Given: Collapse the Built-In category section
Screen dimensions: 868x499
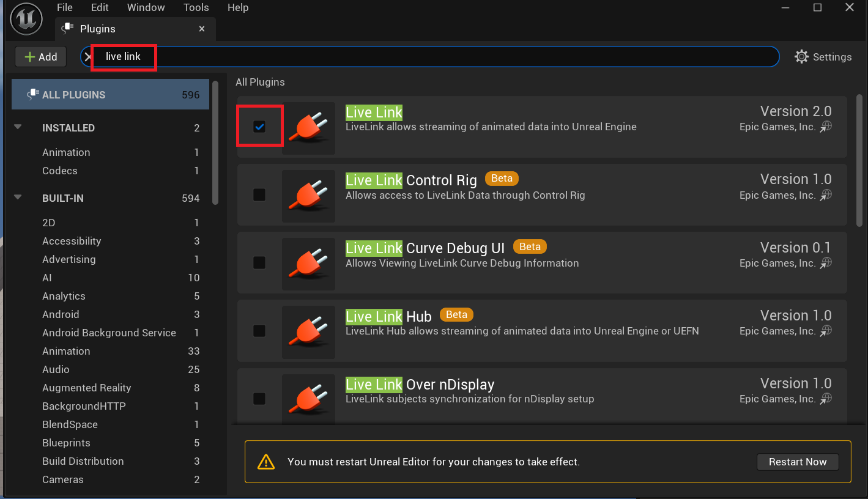Looking at the screenshot, I should click(x=18, y=198).
